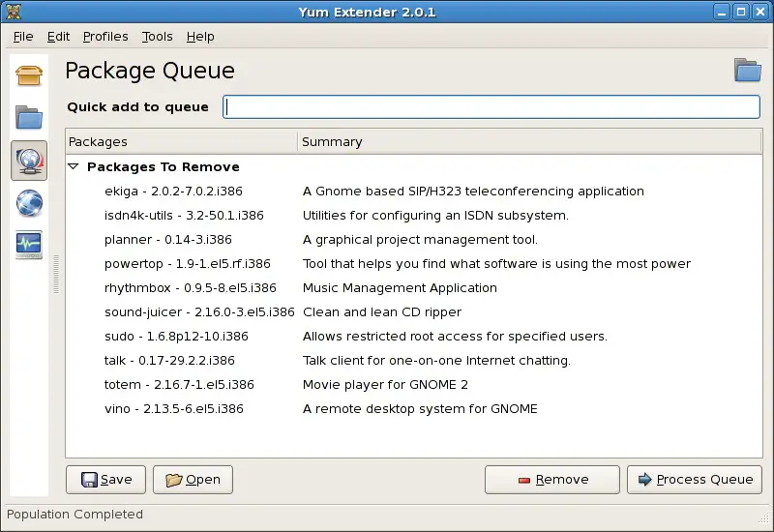Screen dimensions: 774x532
Task: Collapse the Packages To Remove group
Action: [x=74, y=166]
